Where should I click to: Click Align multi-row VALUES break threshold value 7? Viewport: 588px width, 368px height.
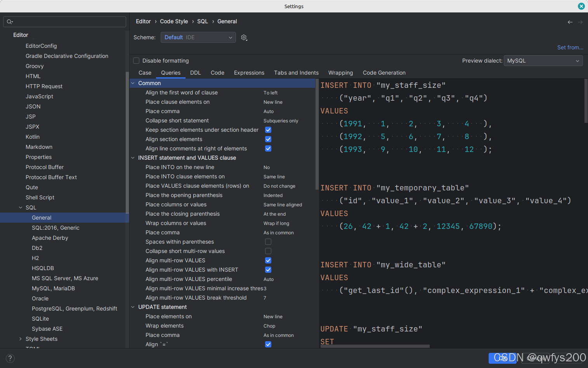265,298
